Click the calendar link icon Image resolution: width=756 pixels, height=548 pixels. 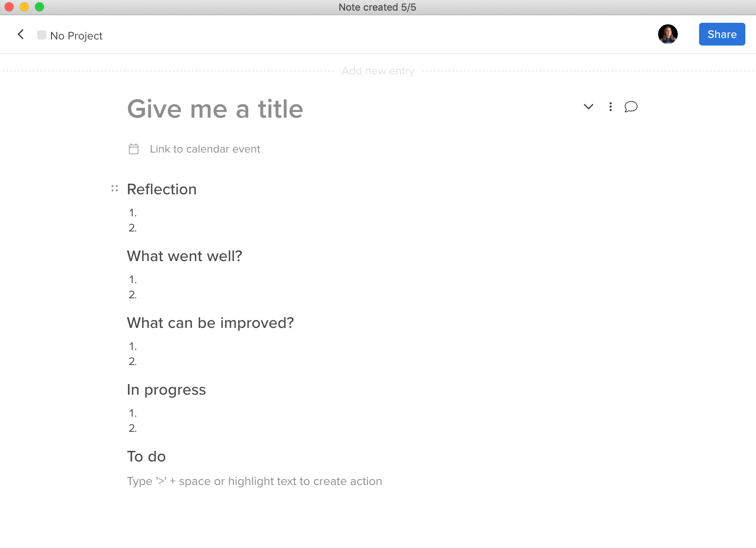tap(134, 148)
